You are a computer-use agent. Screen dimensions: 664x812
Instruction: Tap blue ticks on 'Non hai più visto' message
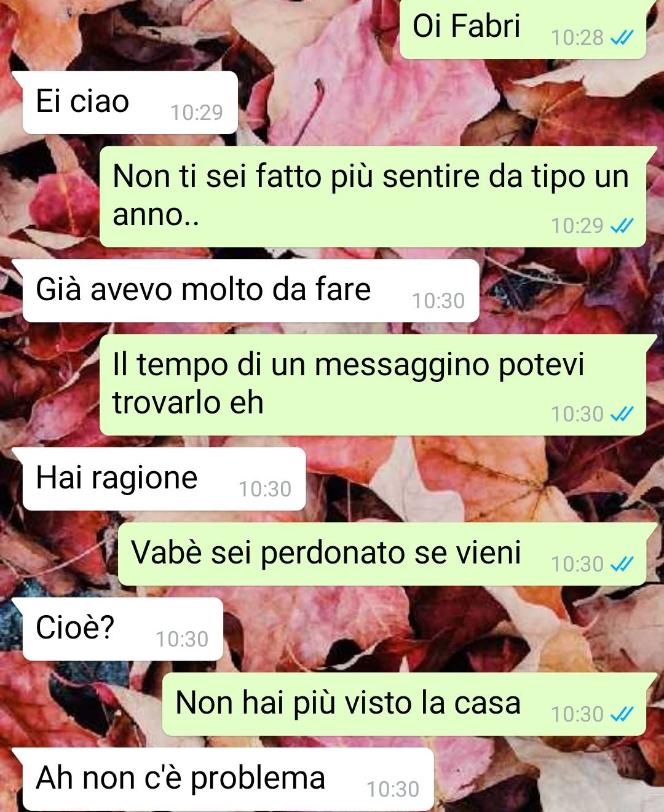point(622,714)
